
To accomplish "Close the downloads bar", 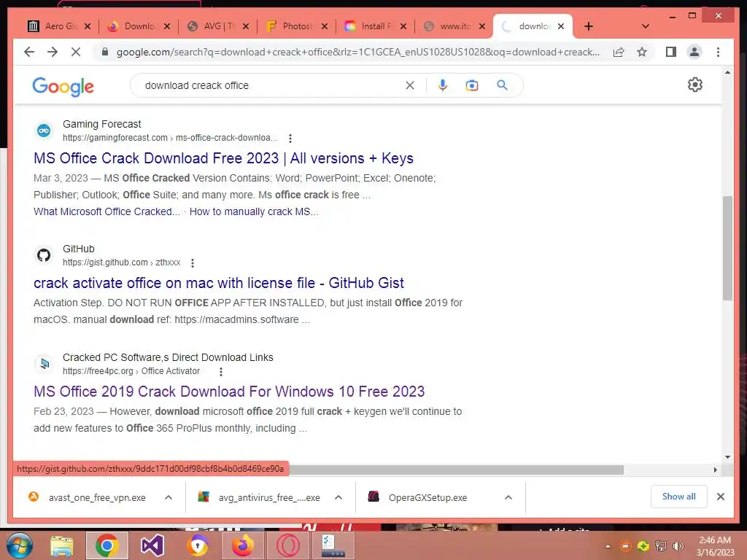I will pos(720,497).
